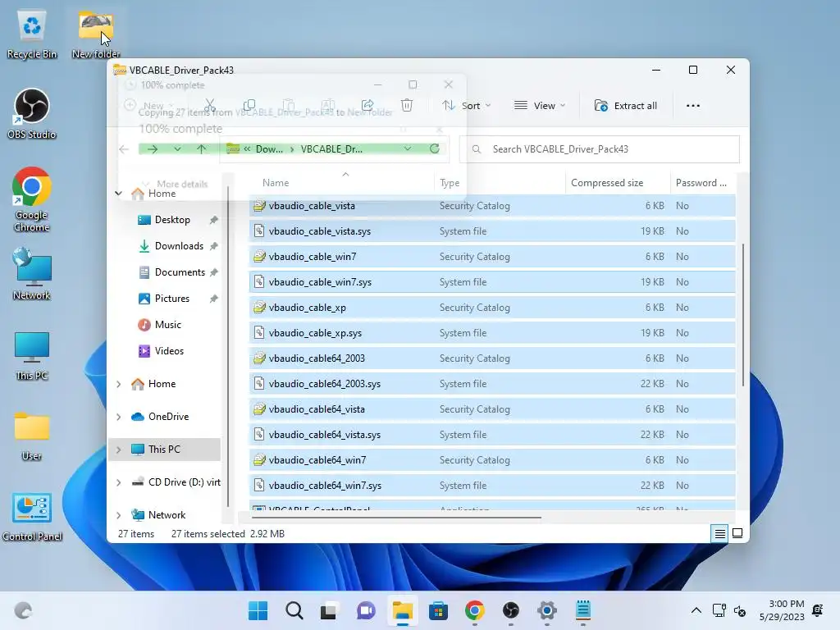Open Control Panel desktop icon
Image resolution: width=840 pixels, height=630 pixels.
pos(32,517)
